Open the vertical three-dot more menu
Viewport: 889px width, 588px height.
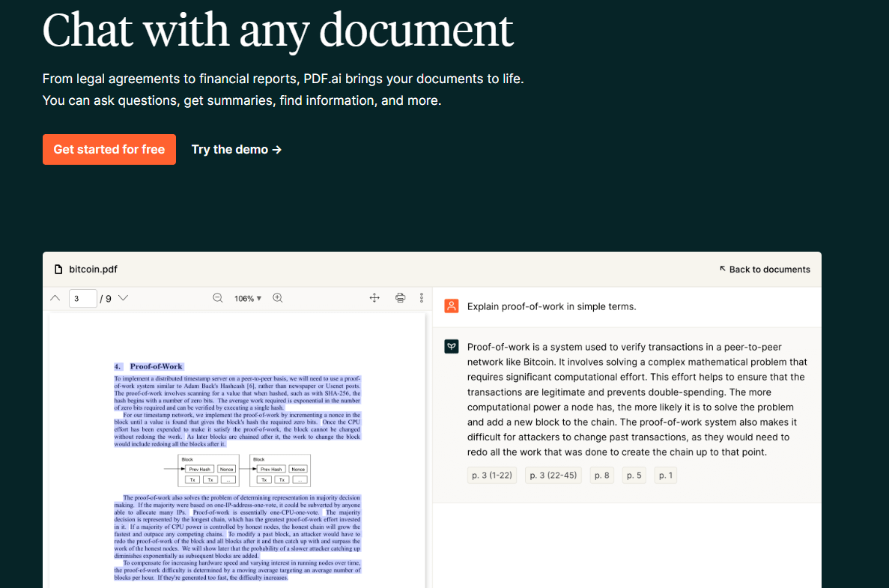[x=421, y=297]
